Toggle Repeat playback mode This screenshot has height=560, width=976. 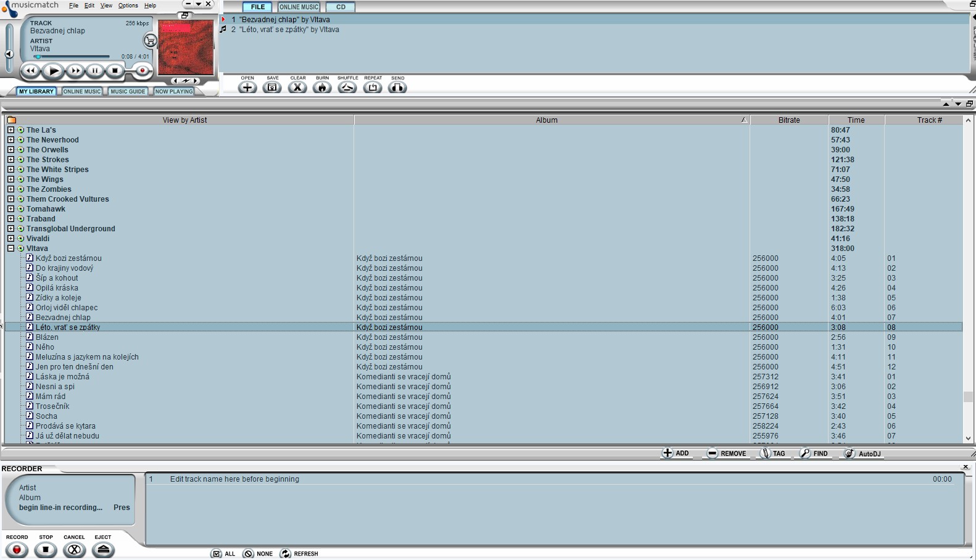click(x=373, y=88)
